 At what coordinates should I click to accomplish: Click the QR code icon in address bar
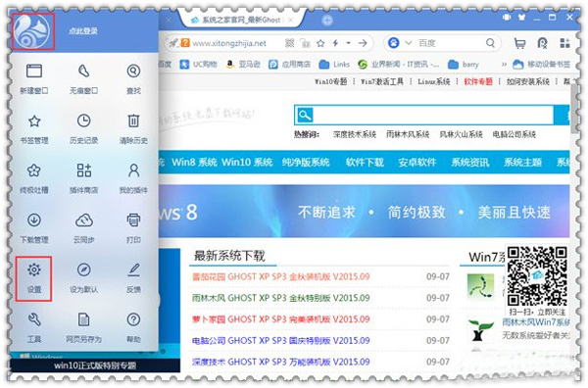pyautogui.click(x=289, y=43)
